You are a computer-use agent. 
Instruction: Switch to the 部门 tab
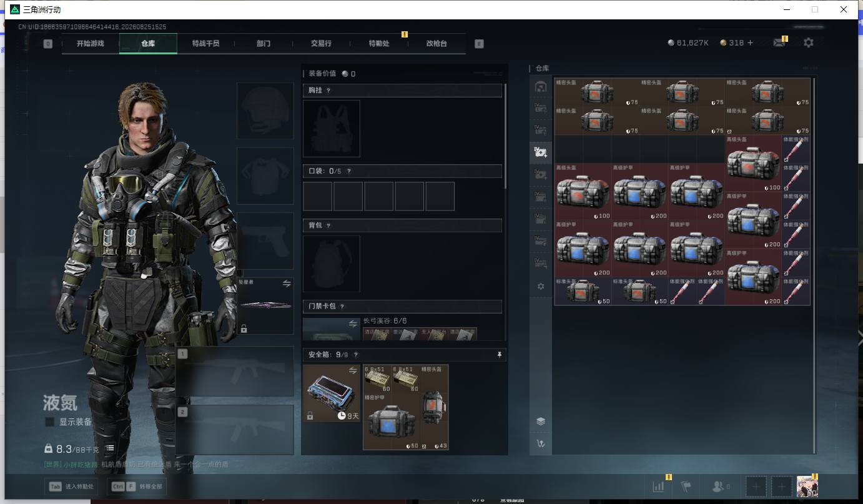pyautogui.click(x=264, y=44)
